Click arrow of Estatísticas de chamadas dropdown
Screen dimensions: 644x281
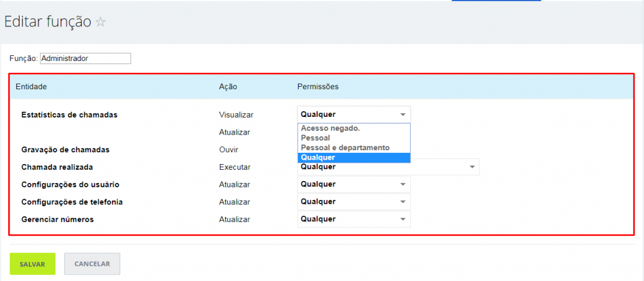pyautogui.click(x=403, y=114)
